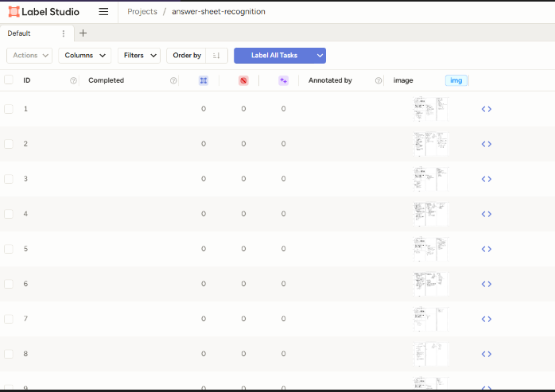Open the image thumbnail for task 8
The width and height of the screenshot is (555, 392).
431,354
